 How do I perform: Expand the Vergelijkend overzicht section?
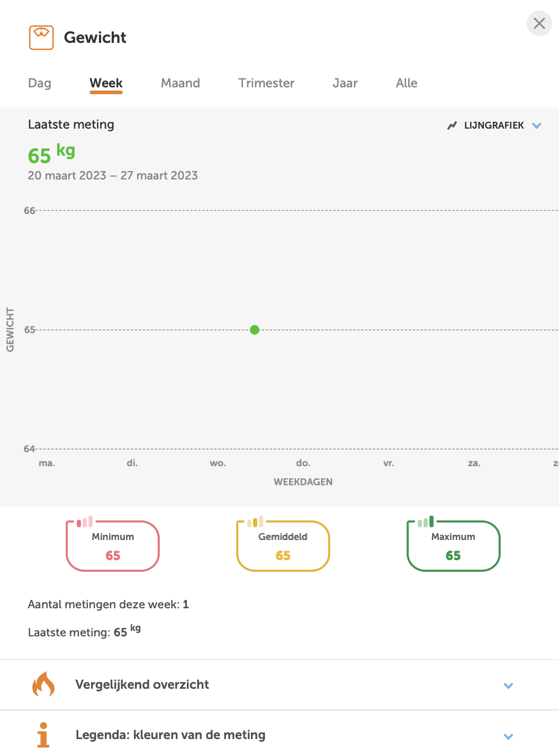click(508, 686)
